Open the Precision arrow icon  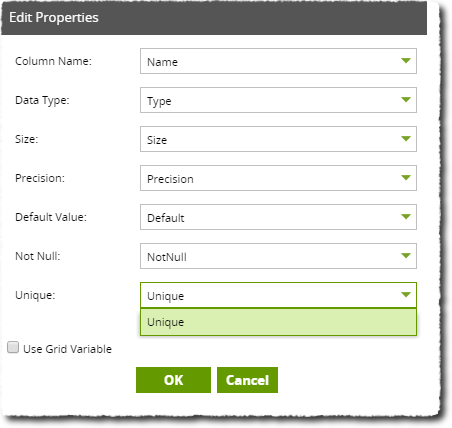[x=406, y=178]
